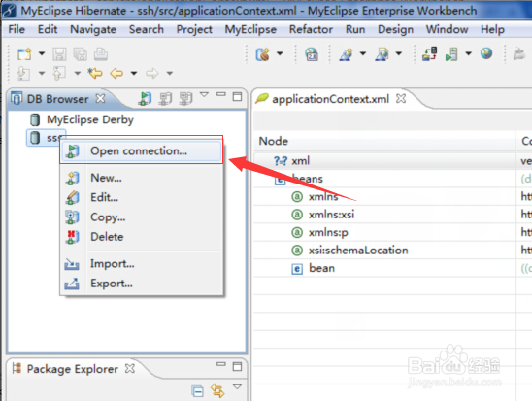Open the Edit menu
The height and width of the screenshot is (401, 532).
tap(48, 29)
